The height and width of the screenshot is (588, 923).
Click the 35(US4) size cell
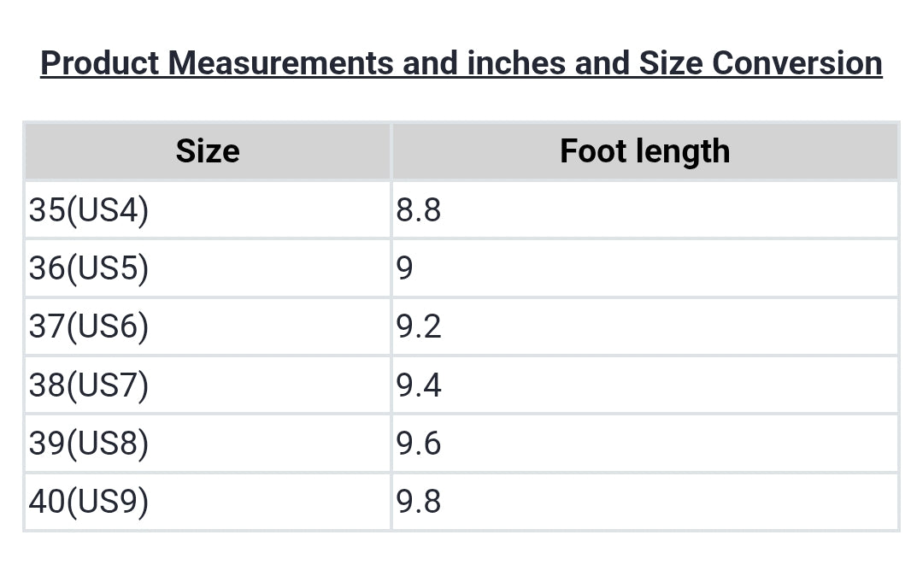[x=89, y=210]
